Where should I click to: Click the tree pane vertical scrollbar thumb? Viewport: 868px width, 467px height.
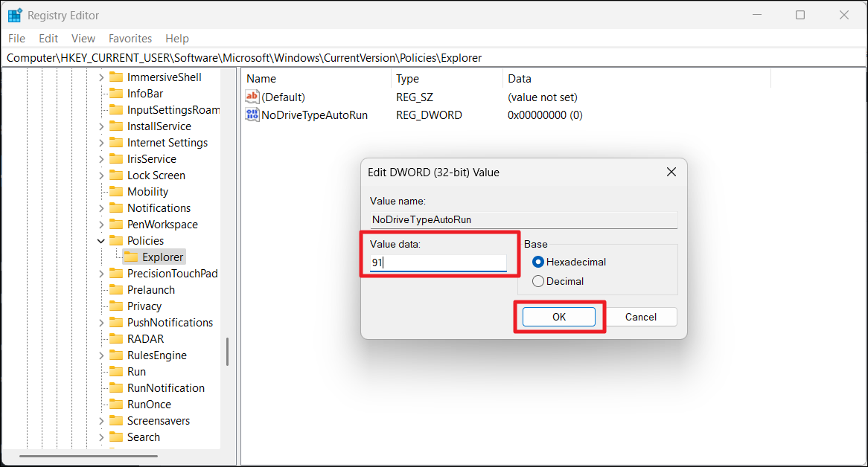coord(227,351)
